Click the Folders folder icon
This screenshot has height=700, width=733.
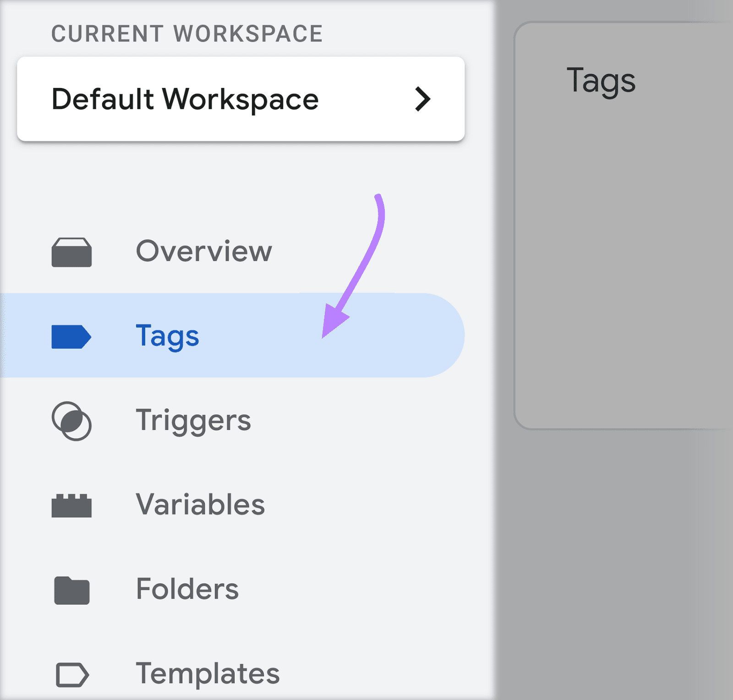point(71,590)
